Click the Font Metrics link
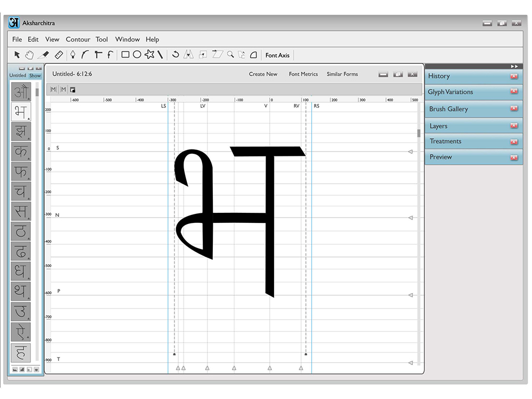The image size is (532, 399). [303, 74]
